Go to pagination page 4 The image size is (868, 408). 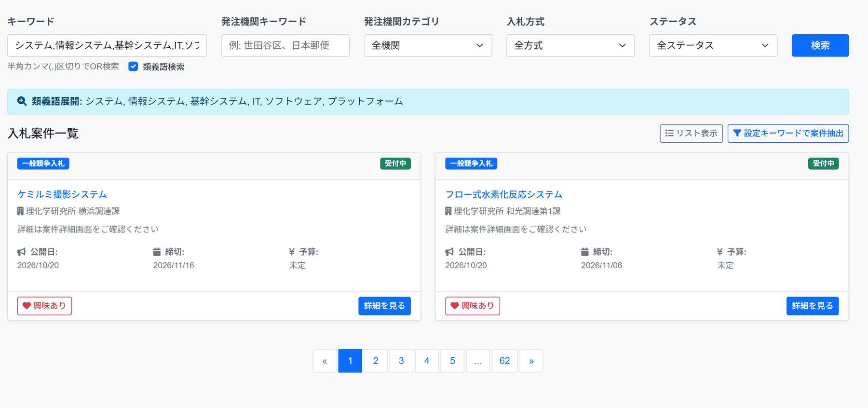[x=427, y=361]
